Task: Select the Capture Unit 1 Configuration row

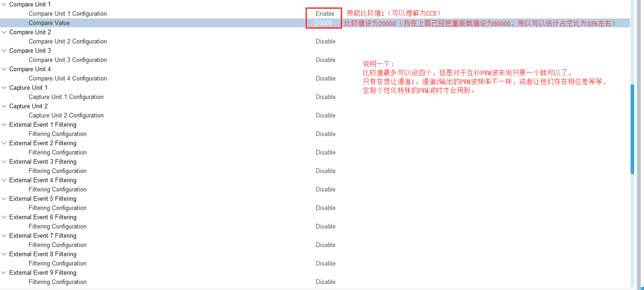Action: click(x=139, y=97)
